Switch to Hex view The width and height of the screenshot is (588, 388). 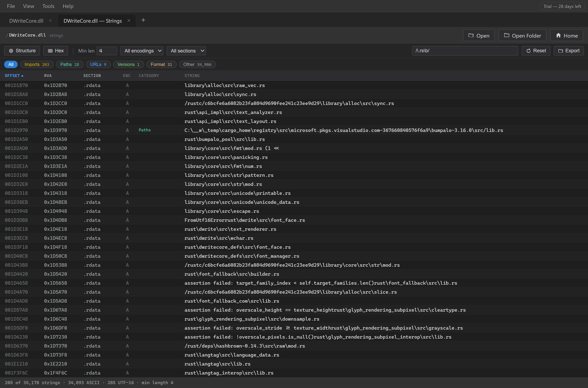coord(56,51)
